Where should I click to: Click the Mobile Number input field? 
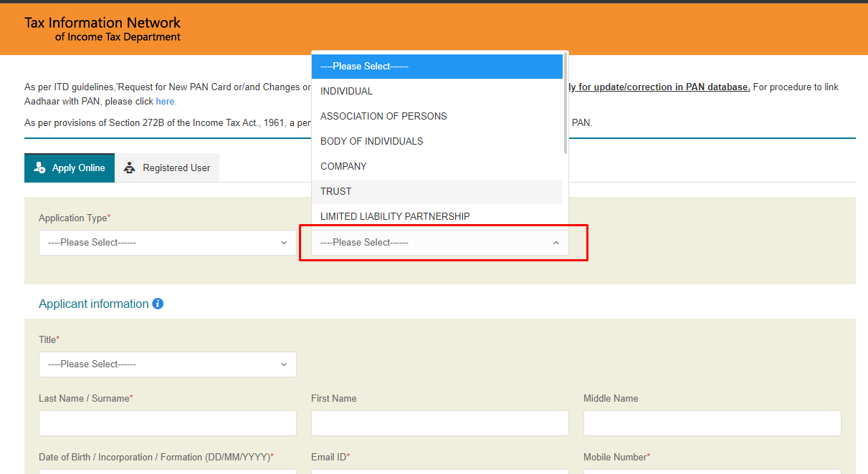pyautogui.click(x=712, y=472)
